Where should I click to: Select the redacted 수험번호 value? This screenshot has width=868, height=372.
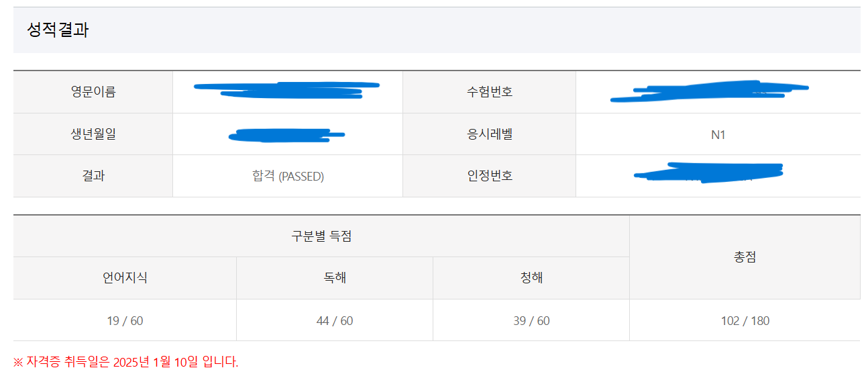(709, 92)
